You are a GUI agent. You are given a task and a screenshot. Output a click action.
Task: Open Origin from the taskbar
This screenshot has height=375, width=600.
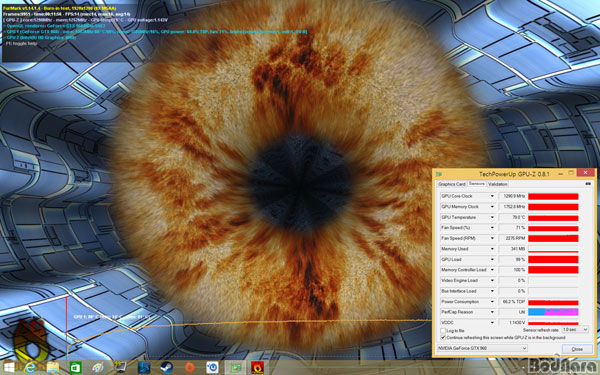[189, 368]
